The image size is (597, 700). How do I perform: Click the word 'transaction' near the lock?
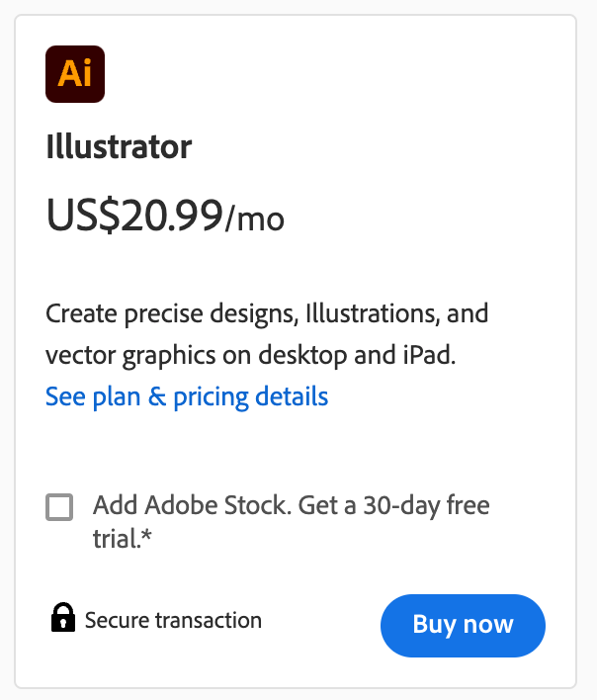pyautogui.click(x=206, y=621)
